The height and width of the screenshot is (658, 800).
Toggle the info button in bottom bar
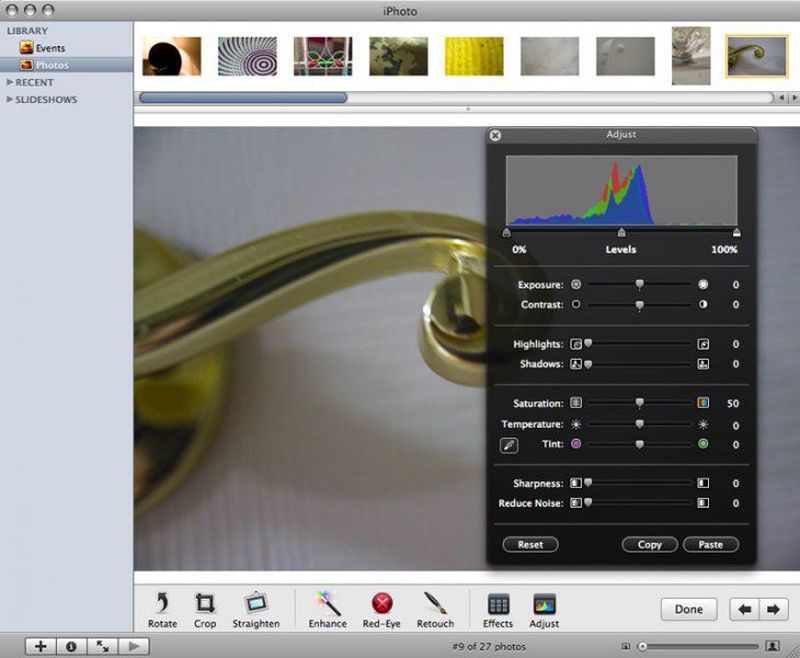pyautogui.click(x=71, y=647)
